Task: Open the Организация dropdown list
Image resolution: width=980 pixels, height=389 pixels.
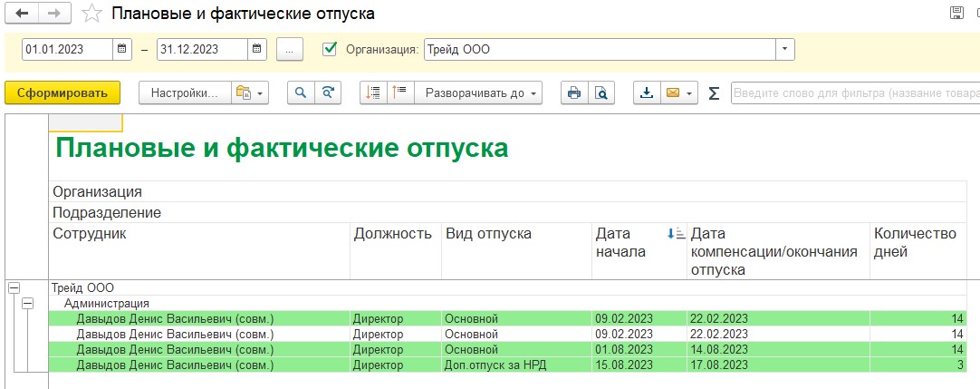Action: 785,49
